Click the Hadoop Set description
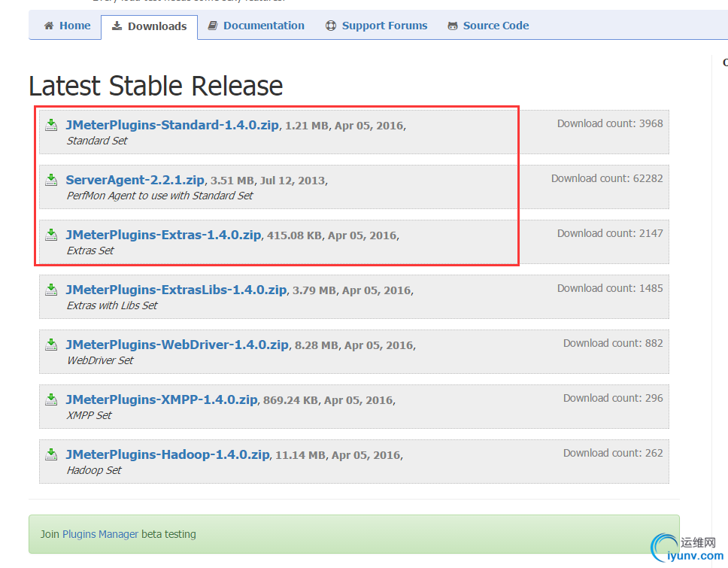Viewport: 728px width, 568px height. (x=94, y=470)
